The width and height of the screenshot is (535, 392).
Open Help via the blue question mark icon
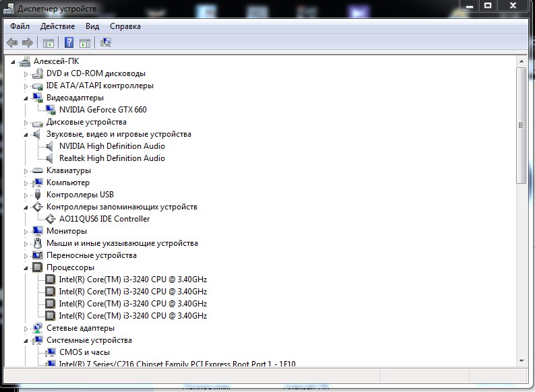pyautogui.click(x=69, y=43)
